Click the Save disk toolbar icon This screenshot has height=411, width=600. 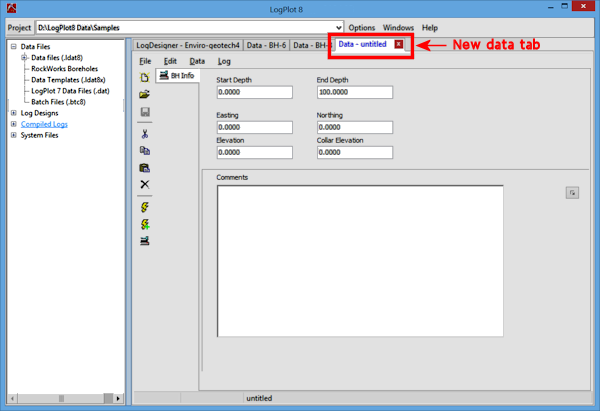click(x=145, y=112)
